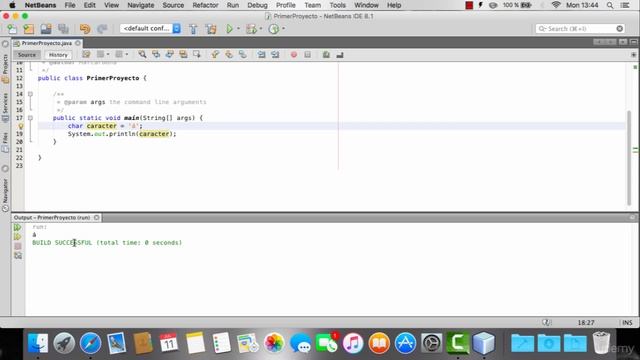640x360 pixels.
Task: Click the Stop Macro Recording icon
Action: pyautogui.click(x=307, y=54)
